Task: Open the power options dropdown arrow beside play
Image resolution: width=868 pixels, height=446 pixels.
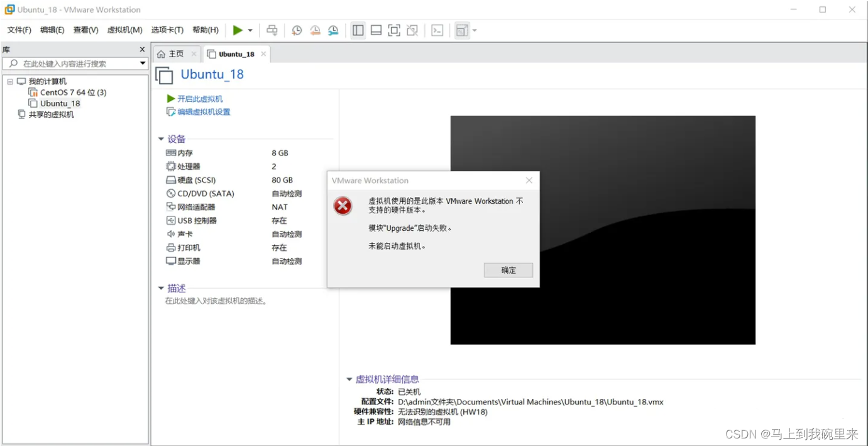Action: (250, 30)
